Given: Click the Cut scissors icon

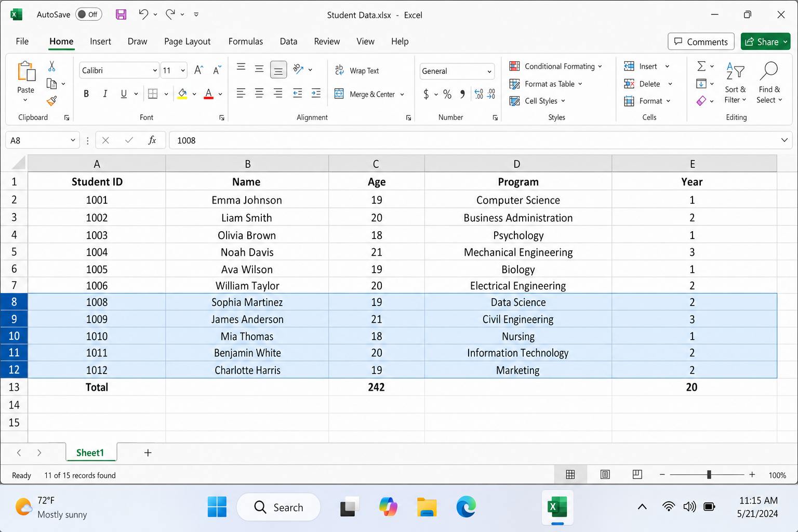Looking at the screenshot, I should pyautogui.click(x=51, y=66).
